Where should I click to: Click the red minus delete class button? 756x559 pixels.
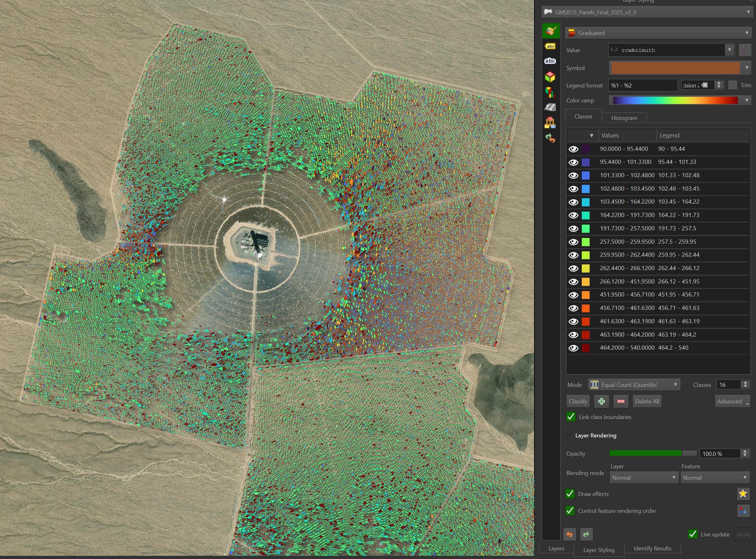[621, 401]
